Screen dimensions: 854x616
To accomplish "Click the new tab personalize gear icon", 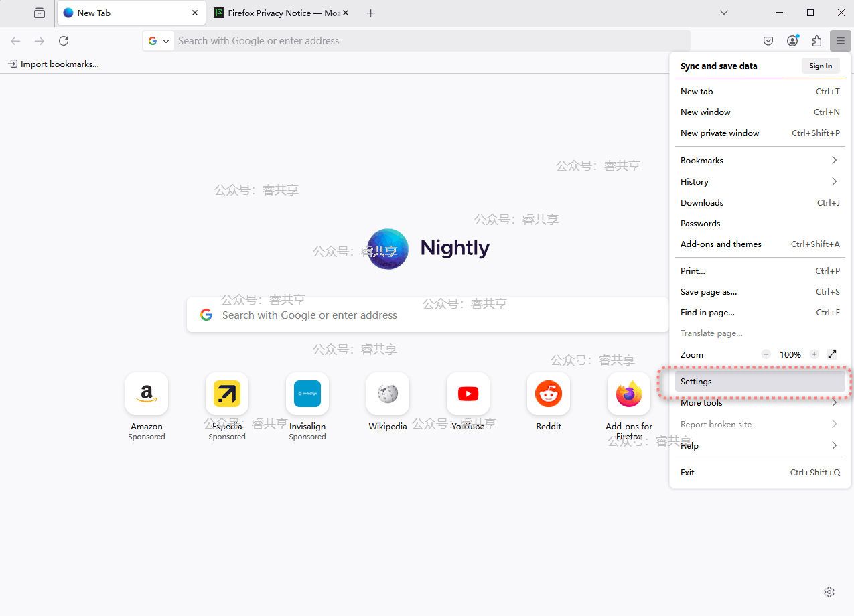I will pyautogui.click(x=829, y=592).
